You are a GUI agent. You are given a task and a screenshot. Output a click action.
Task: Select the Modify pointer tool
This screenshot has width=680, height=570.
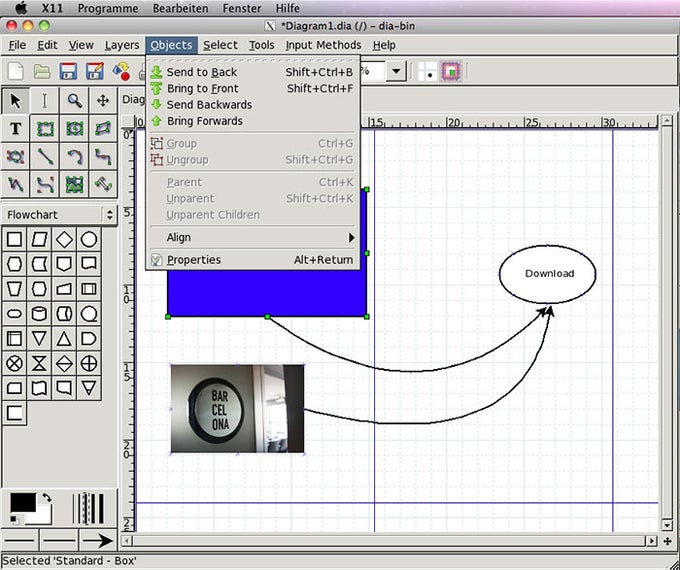15,101
